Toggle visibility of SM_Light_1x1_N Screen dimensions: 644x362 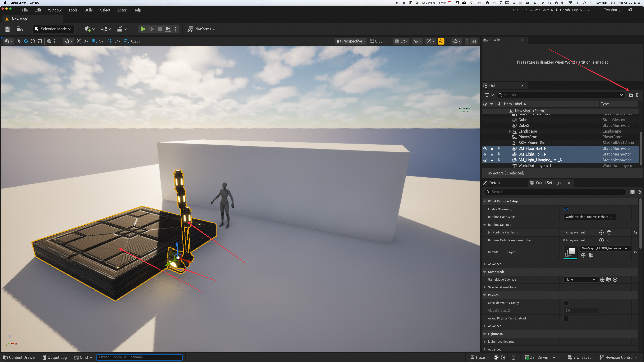pos(485,154)
